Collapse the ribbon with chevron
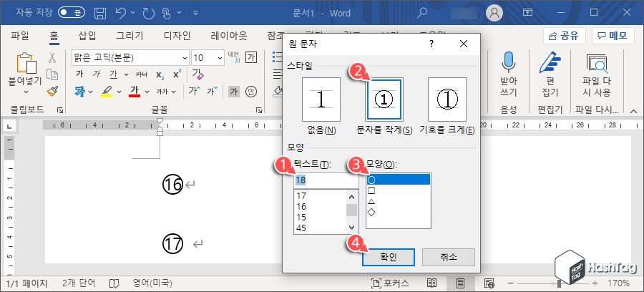This screenshot has height=292, width=644. coord(634,110)
